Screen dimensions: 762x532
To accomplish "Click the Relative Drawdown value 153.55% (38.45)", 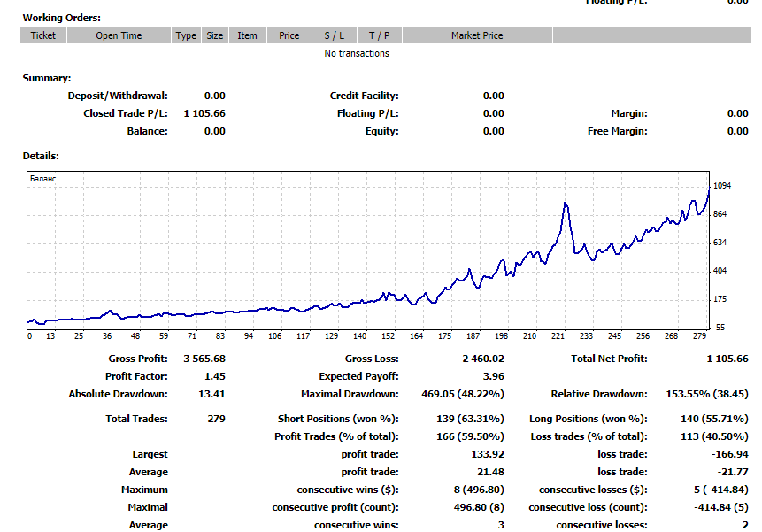I will click(707, 394).
